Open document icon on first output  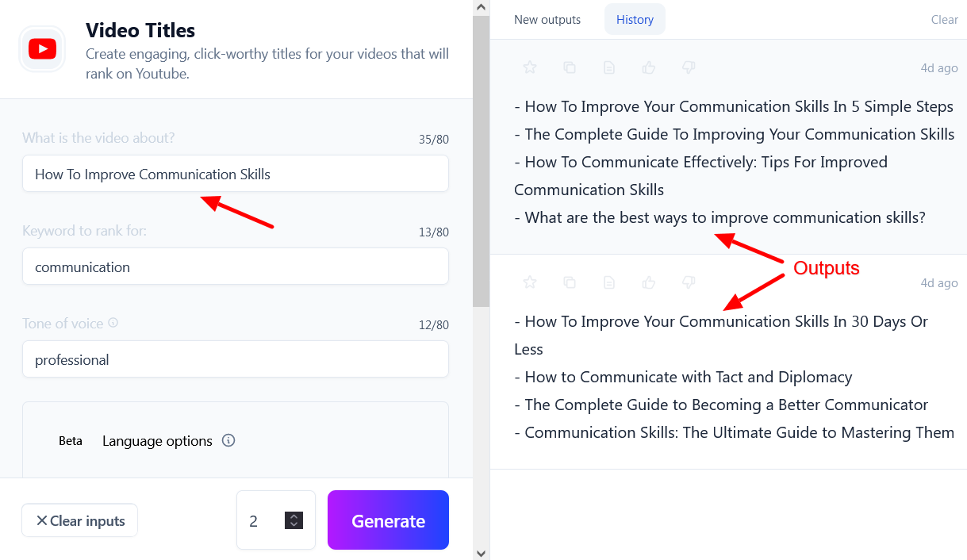point(609,68)
